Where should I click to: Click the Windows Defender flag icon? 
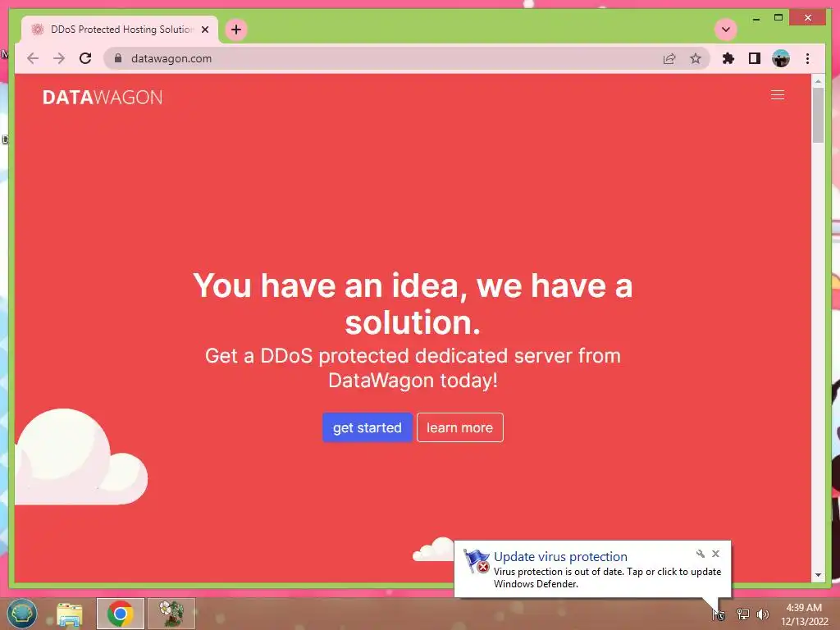(476, 561)
